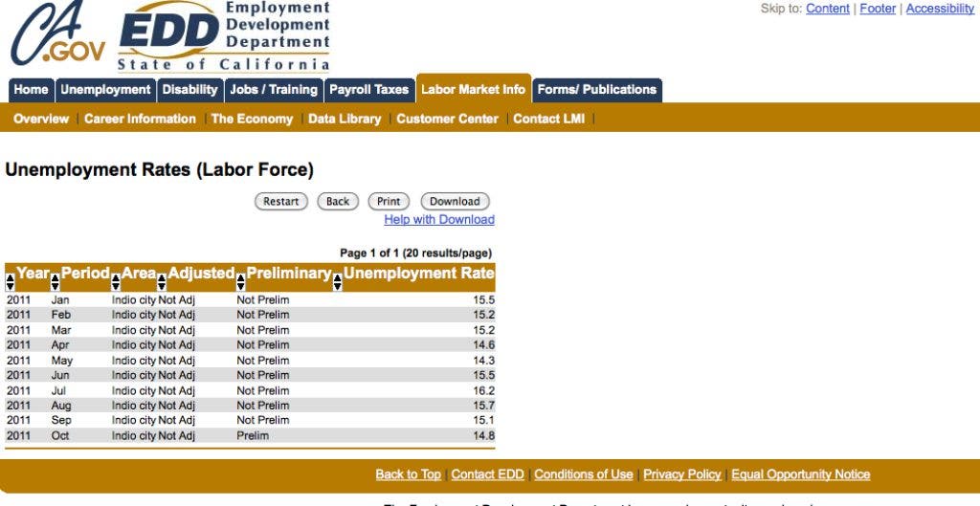Click the Prelim value in Oct row
Image resolution: width=980 pixels, height=506 pixels.
(x=253, y=435)
